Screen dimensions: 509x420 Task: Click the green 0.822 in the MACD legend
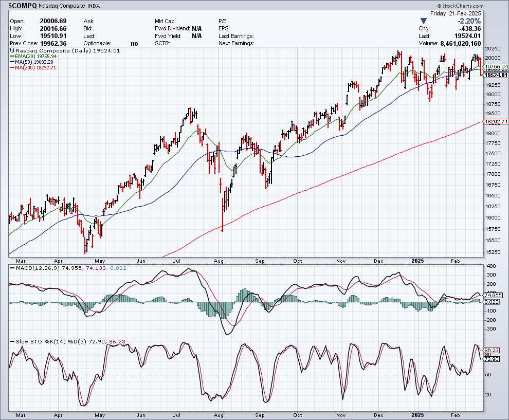click(x=118, y=268)
